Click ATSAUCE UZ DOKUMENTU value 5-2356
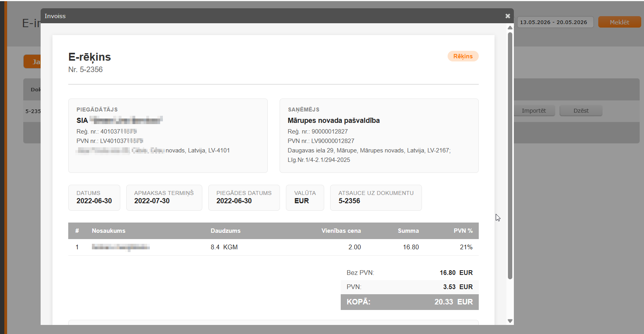 tap(349, 201)
